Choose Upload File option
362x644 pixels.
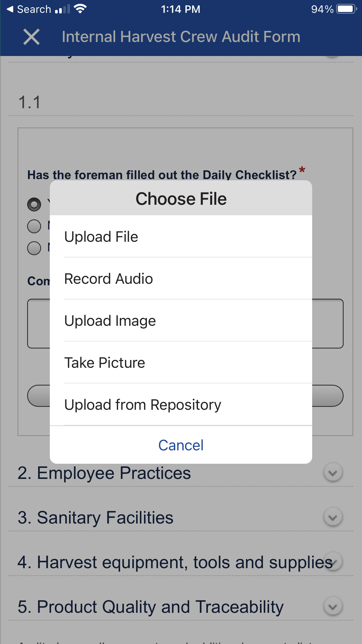point(181,237)
